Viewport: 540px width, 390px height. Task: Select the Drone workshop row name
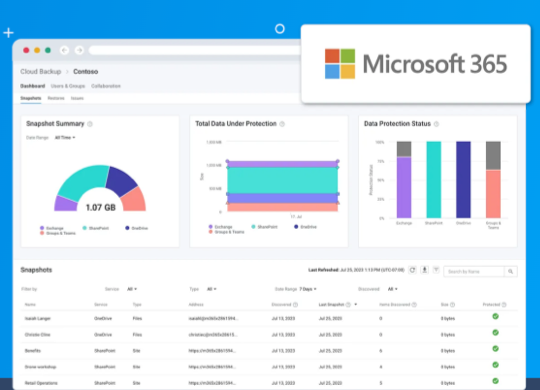40,367
